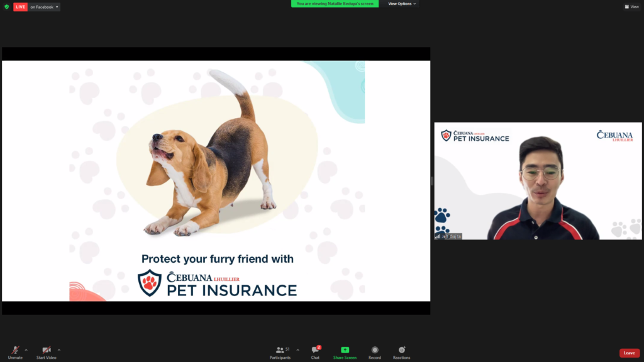Start Video with the camera button
The height and width of the screenshot is (362, 644).
47,353
